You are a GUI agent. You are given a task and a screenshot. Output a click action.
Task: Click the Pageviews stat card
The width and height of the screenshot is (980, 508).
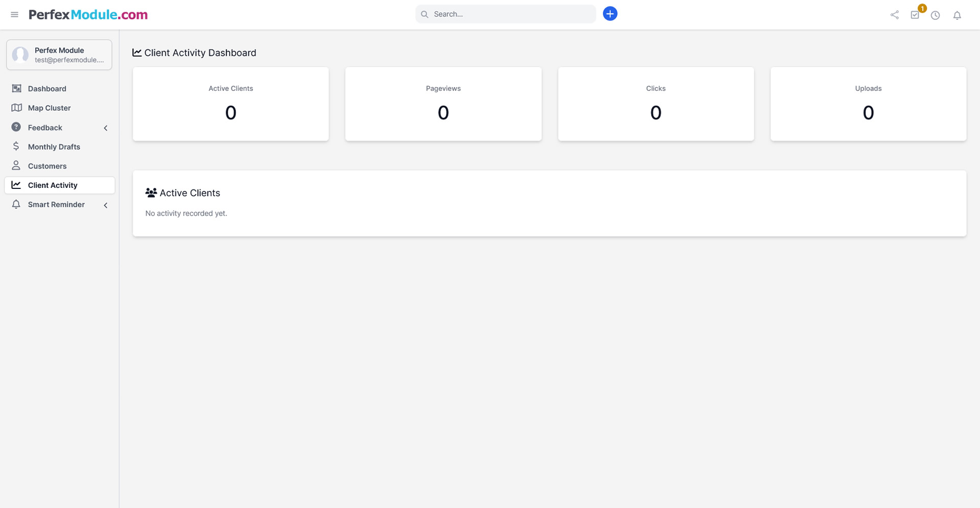[443, 104]
